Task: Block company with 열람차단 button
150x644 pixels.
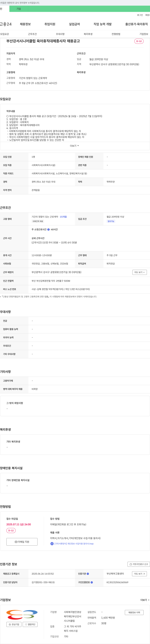Action: [30, 624]
